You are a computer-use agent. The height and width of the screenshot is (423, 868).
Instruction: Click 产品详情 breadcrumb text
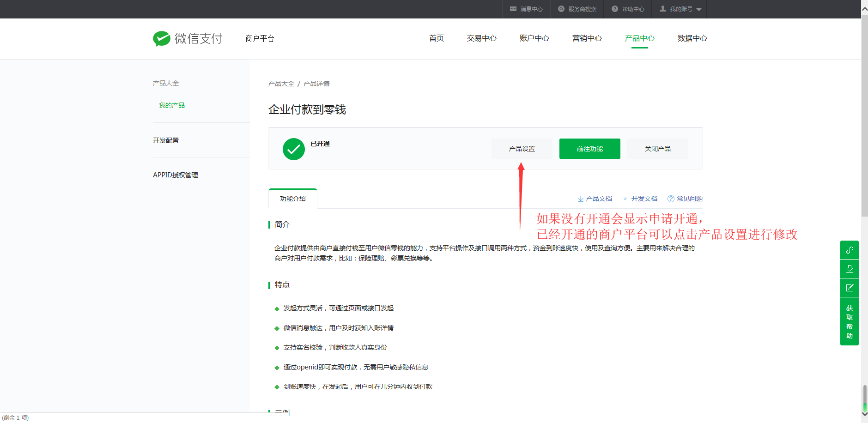tap(316, 84)
